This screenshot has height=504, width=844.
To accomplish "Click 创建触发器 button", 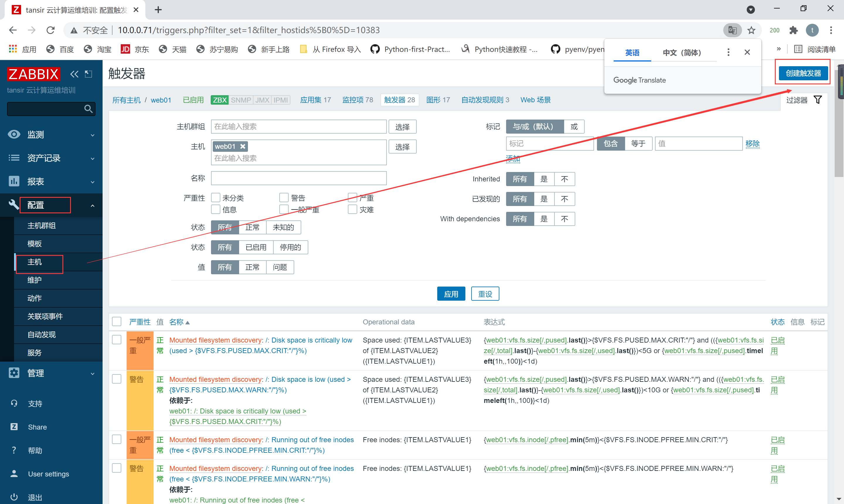I will pyautogui.click(x=803, y=73).
